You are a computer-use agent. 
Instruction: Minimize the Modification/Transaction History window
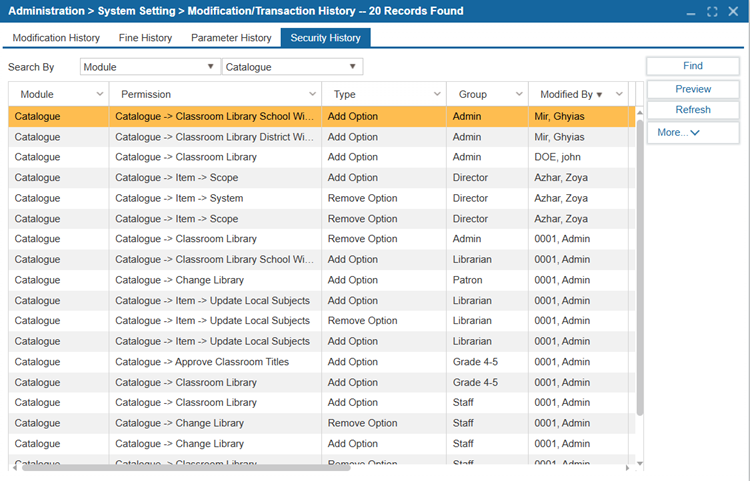691,12
